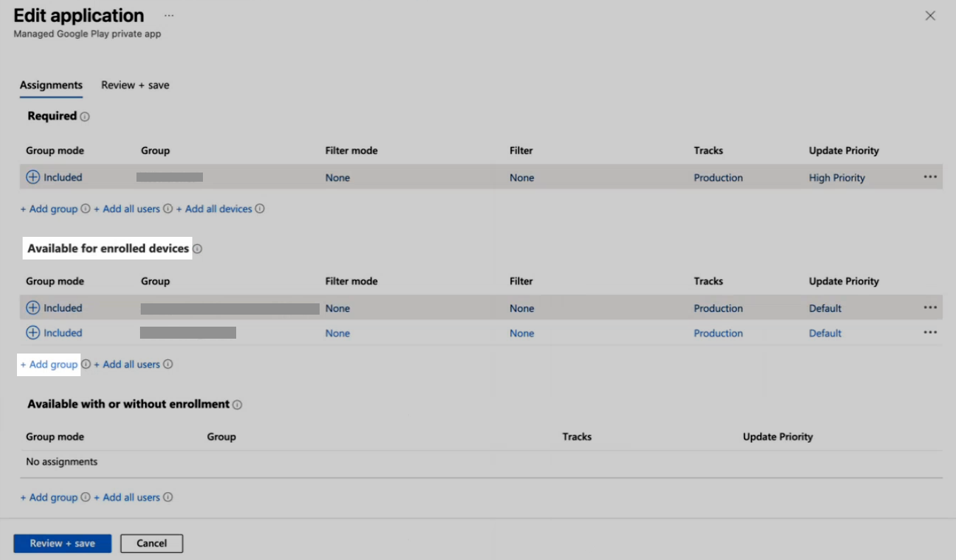Open the ellipsis menu next to Edit application title
Screen dimensions: 956x560
169,16
